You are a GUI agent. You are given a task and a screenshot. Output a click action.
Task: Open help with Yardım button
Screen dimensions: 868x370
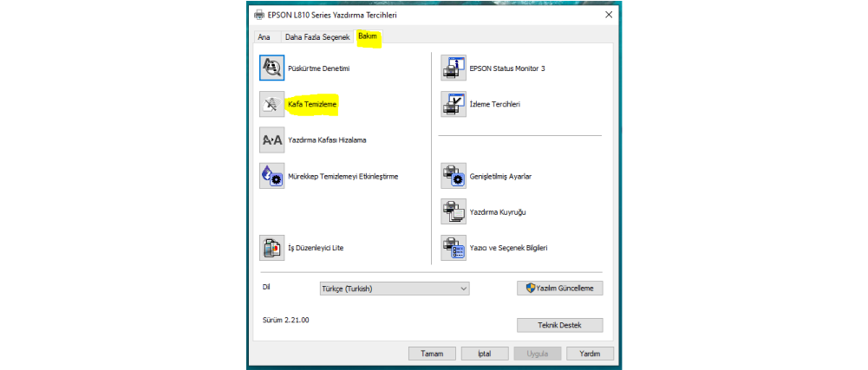click(590, 354)
